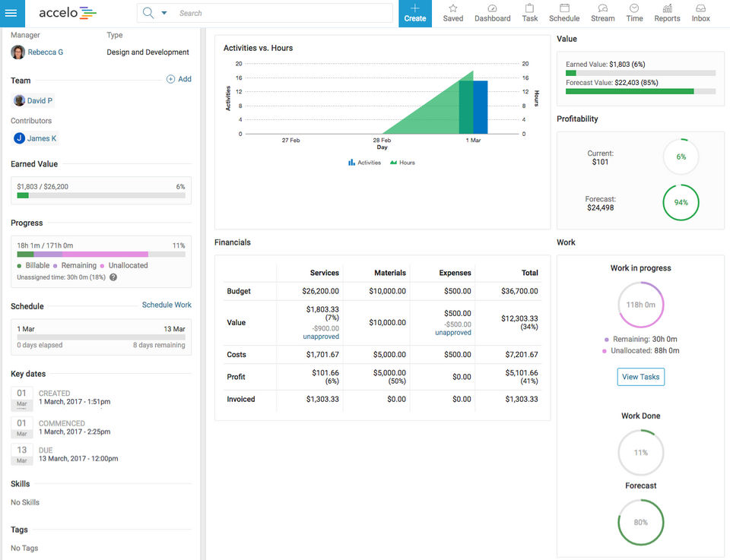Open the Inbox tray icon
Viewport: 730px width, 560px height.
[x=700, y=13]
